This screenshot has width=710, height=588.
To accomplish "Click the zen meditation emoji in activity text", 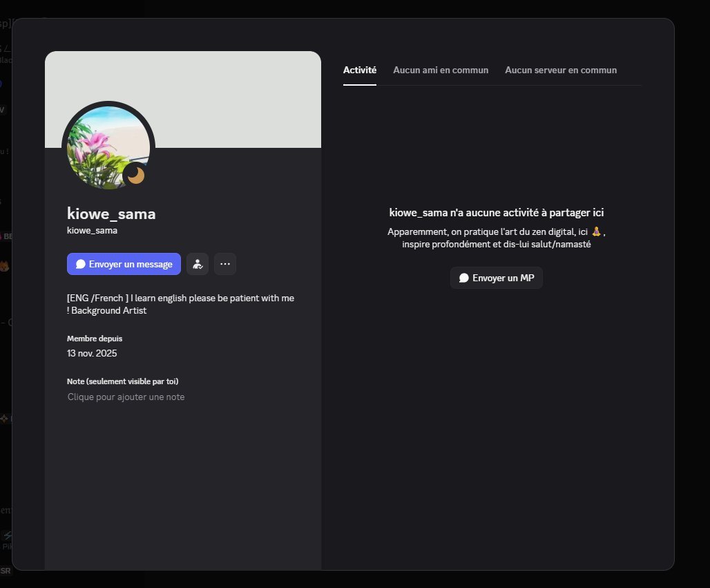I will (595, 231).
